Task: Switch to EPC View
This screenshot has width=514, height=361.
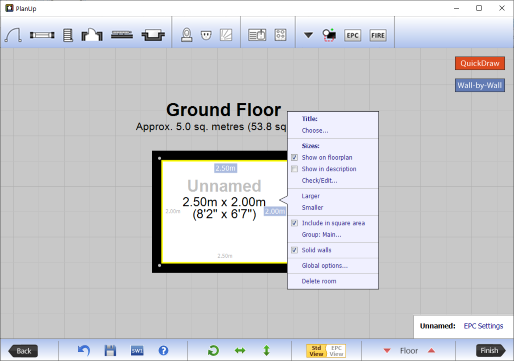Action: coord(336,351)
